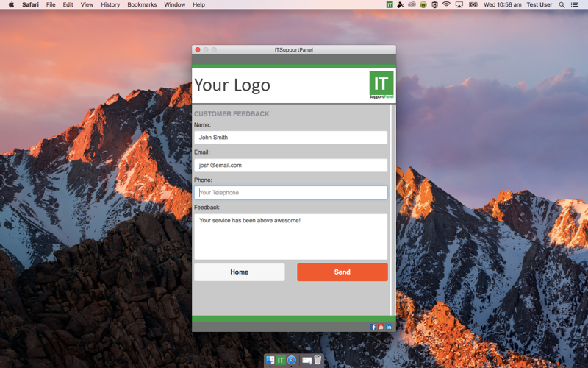Open the YouTube link icon in the footer
This screenshot has width=588, height=368.
(x=381, y=327)
